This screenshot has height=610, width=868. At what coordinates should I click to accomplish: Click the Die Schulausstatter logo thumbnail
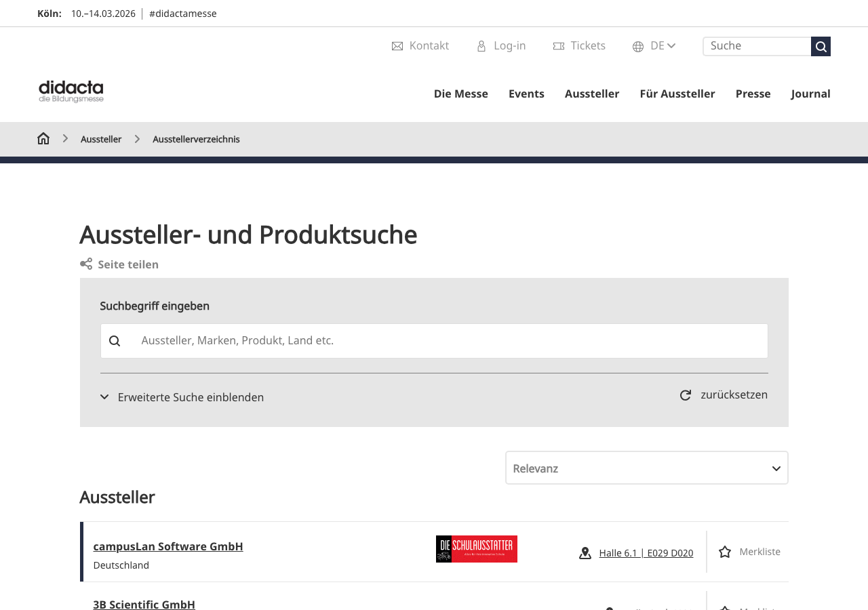(x=477, y=549)
